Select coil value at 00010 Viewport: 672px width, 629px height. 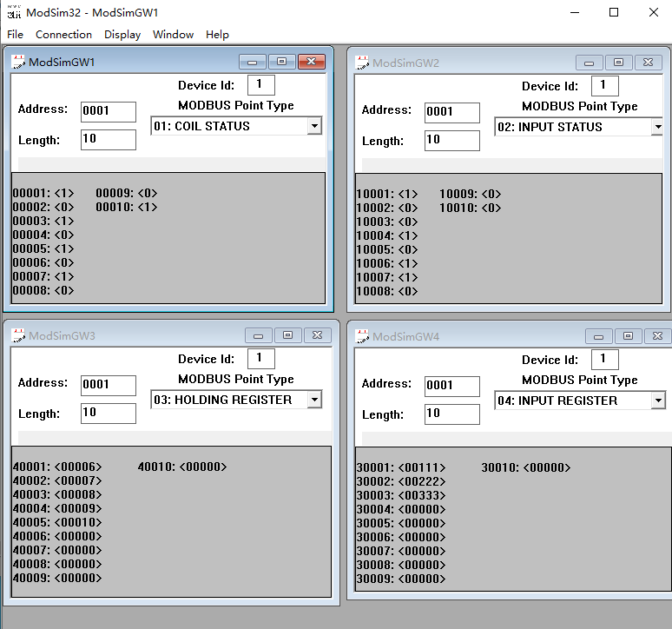(148, 207)
